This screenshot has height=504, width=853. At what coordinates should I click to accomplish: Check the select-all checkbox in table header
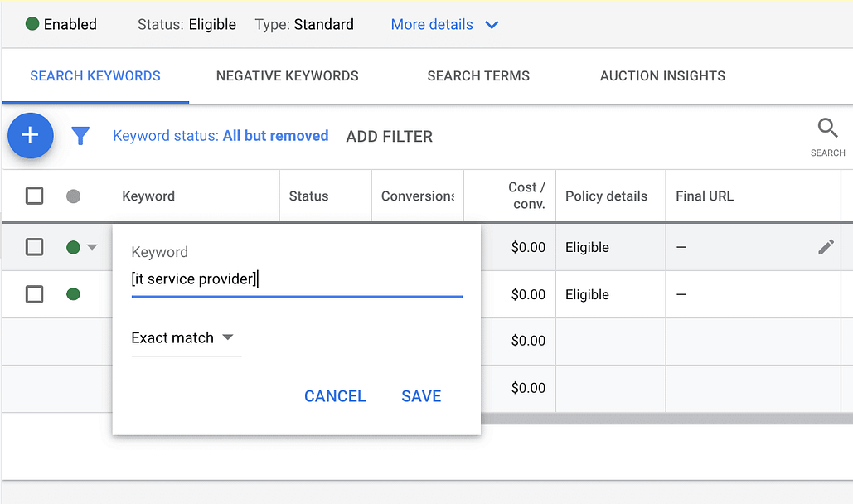(35, 196)
